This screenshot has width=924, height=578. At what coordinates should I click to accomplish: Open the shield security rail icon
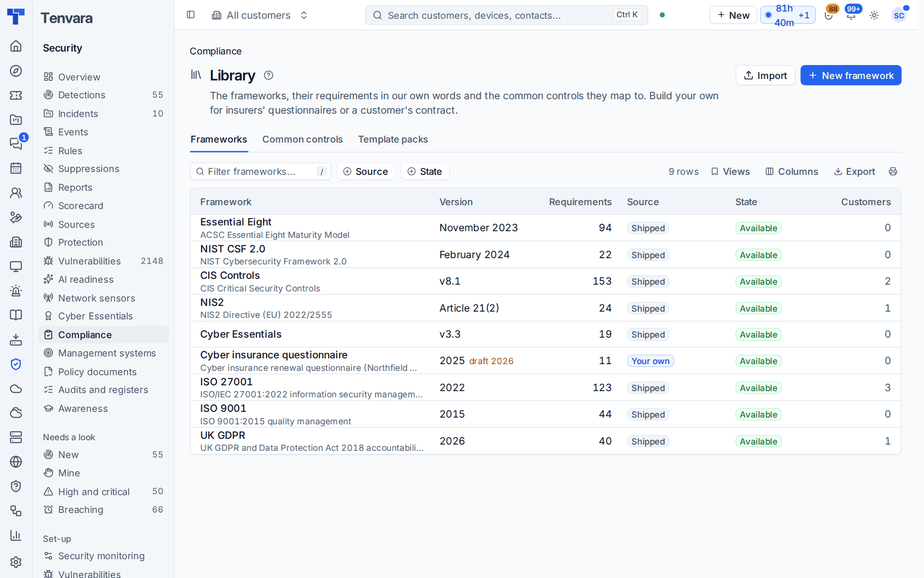[x=16, y=364]
